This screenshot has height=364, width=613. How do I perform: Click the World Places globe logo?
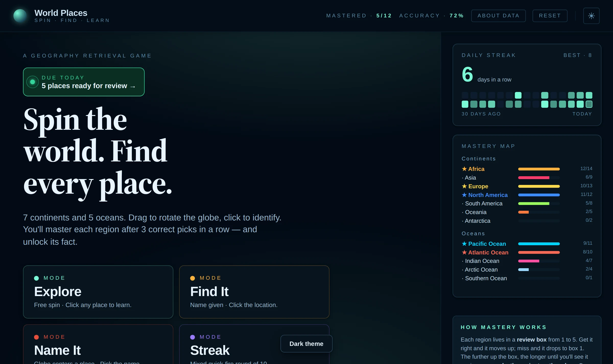(x=20, y=16)
